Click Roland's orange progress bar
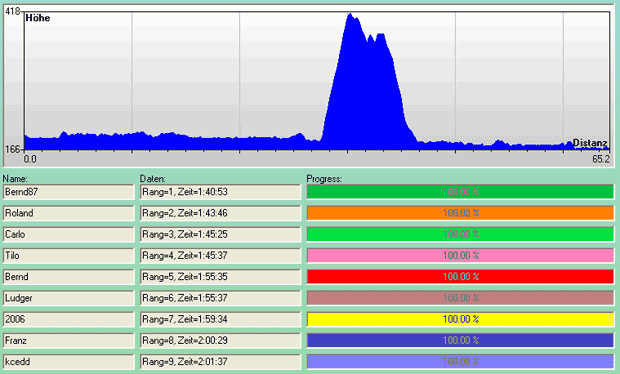The width and height of the screenshot is (620, 374). [x=460, y=213]
